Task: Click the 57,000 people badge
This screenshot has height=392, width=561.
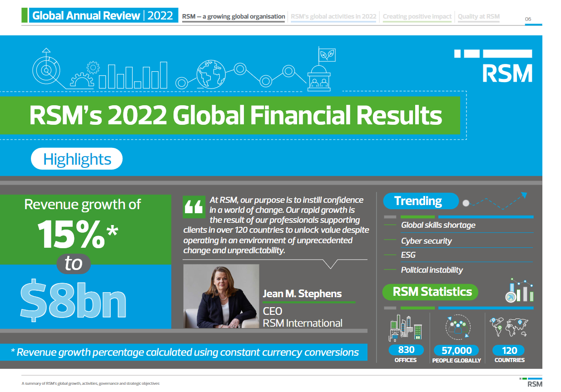Action: click(x=457, y=350)
